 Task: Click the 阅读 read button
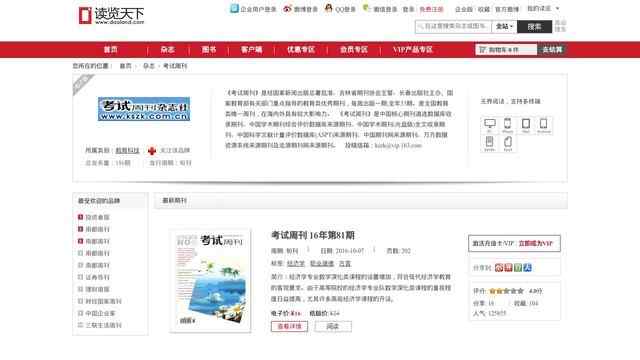[x=333, y=326]
